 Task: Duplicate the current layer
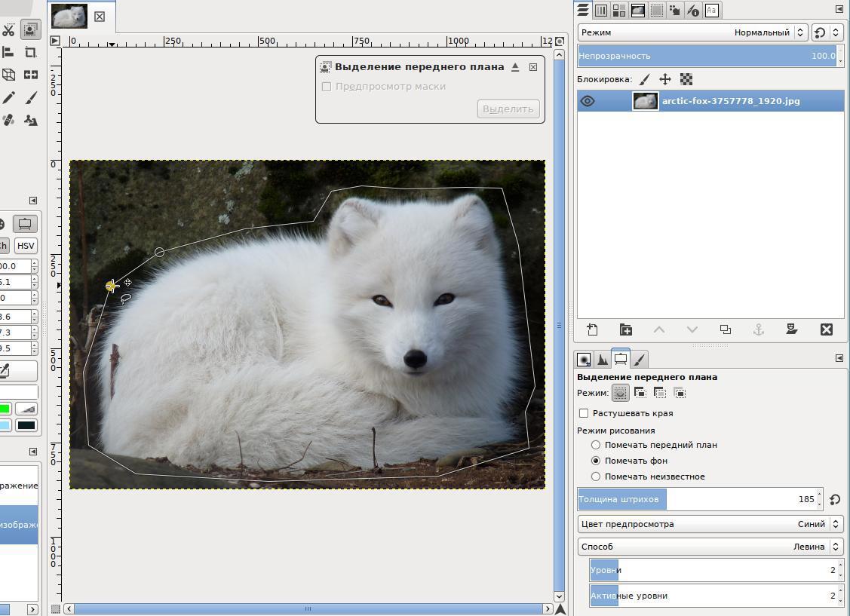(x=725, y=329)
